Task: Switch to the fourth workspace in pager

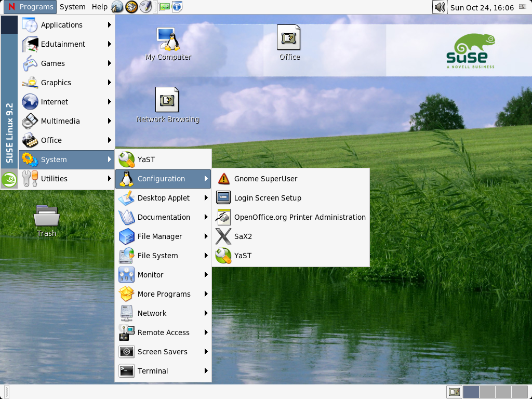Action: pyautogui.click(x=520, y=392)
